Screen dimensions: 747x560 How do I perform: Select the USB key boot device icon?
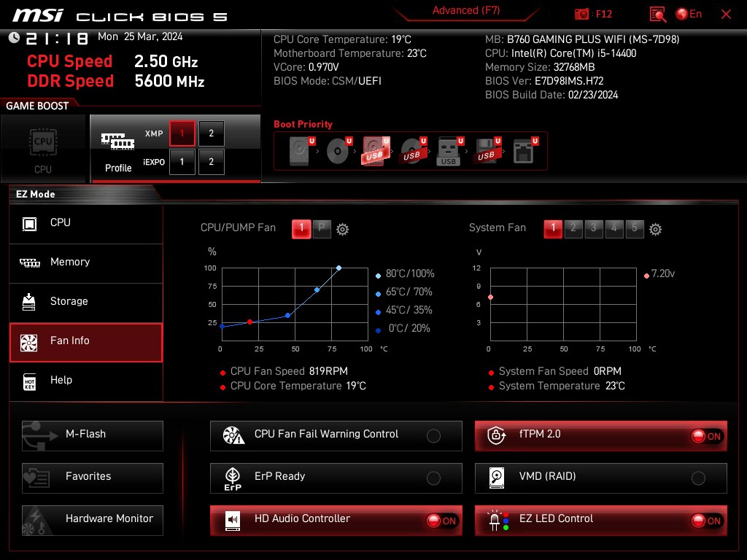coord(449,150)
